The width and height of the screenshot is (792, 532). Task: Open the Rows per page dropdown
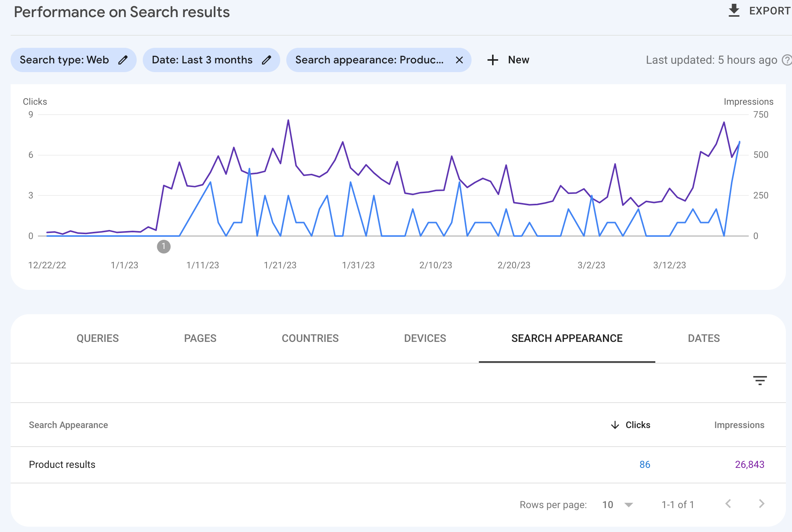[628, 505]
